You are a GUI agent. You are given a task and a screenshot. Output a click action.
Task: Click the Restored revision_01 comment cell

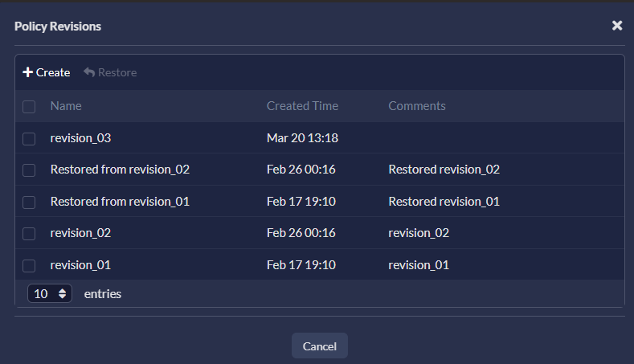point(444,202)
